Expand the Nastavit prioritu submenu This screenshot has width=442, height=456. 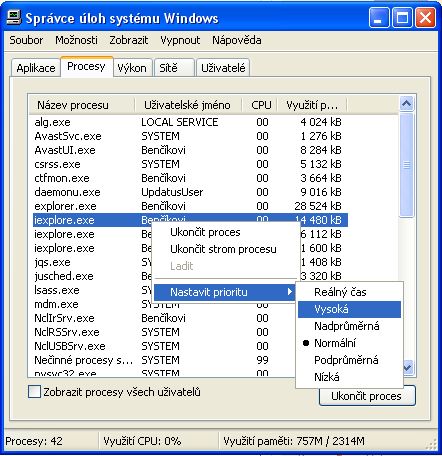point(224,292)
